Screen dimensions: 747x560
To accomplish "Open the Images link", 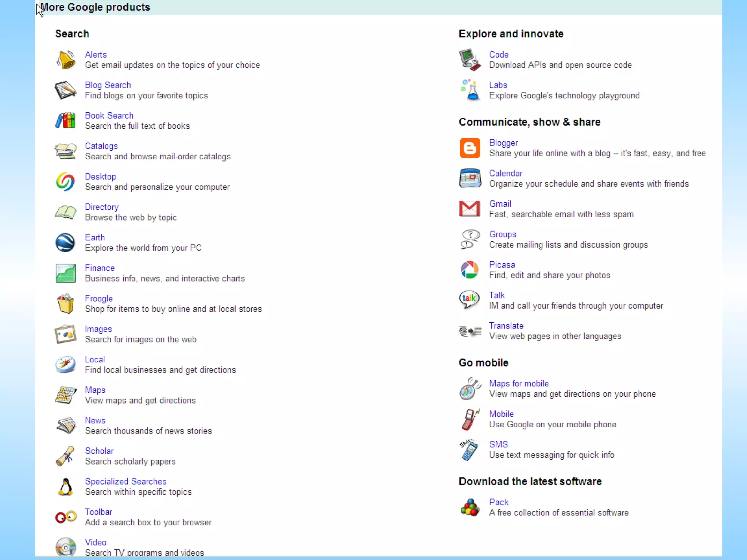I will 98,329.
